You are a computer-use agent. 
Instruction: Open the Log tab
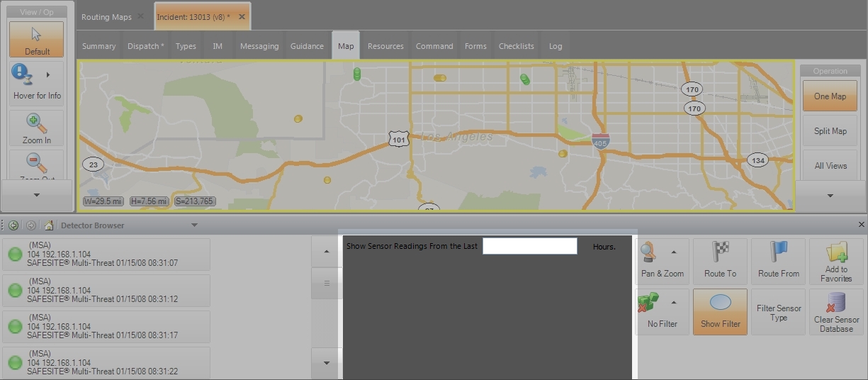(556, 46)
